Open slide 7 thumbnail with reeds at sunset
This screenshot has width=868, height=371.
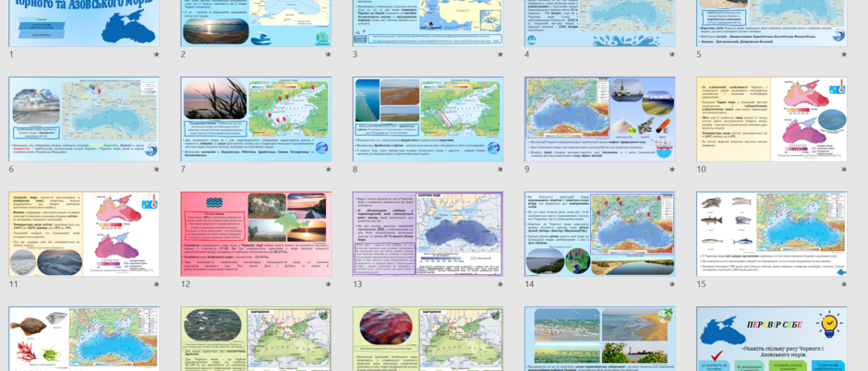pyautogui.click(x=256, y=119)
